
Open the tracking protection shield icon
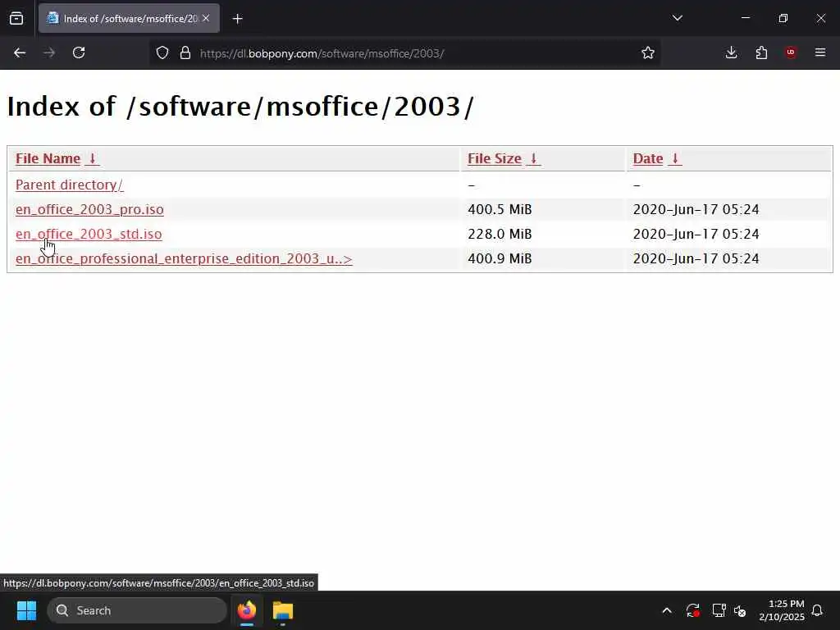coord(162,52)
